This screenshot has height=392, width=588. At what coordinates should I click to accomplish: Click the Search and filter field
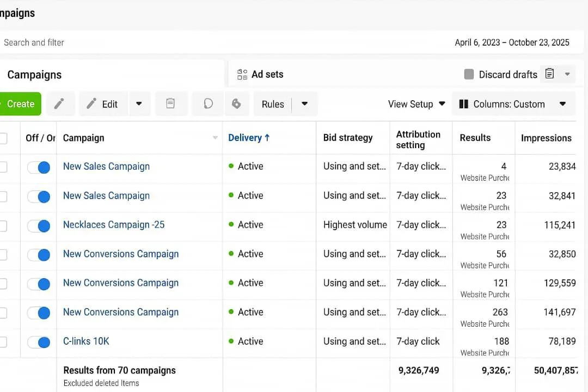[163, 42]
